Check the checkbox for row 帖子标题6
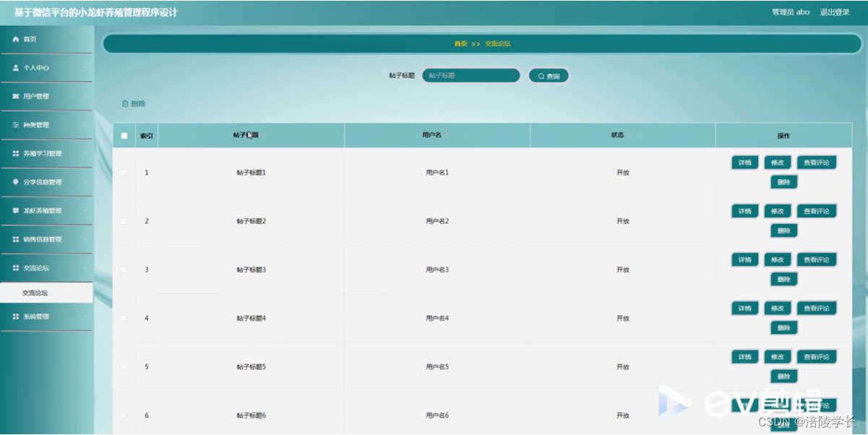The width and height of the screenshot is (868, 435). point(124,415)
